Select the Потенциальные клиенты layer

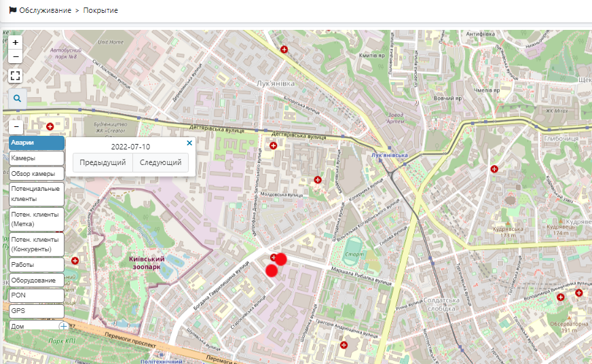[x=37, y=194]
